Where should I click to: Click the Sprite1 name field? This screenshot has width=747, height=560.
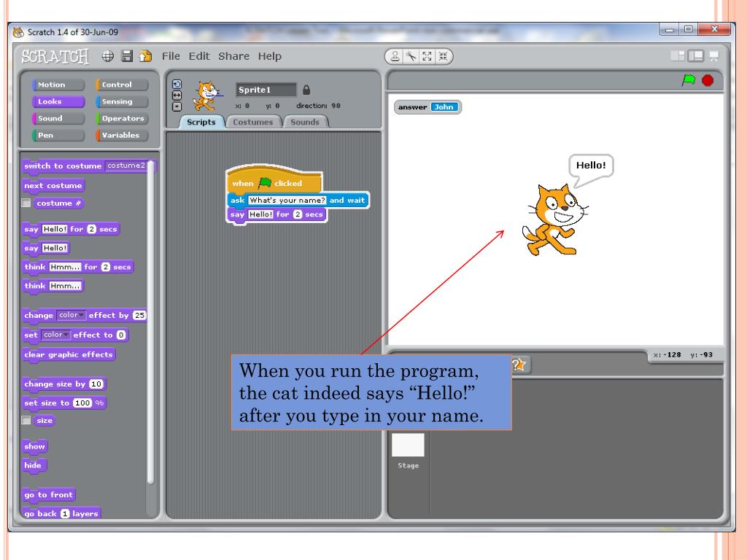(x=266, y=90)
